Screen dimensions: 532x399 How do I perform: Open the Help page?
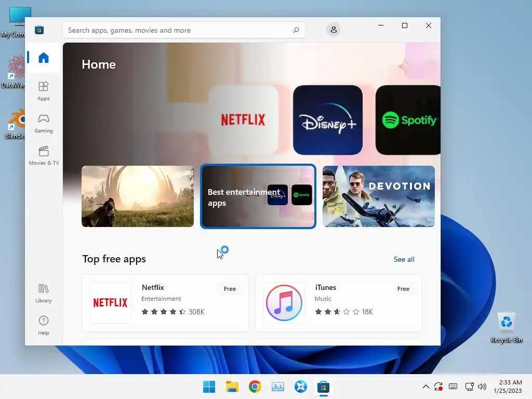[44, 325]
